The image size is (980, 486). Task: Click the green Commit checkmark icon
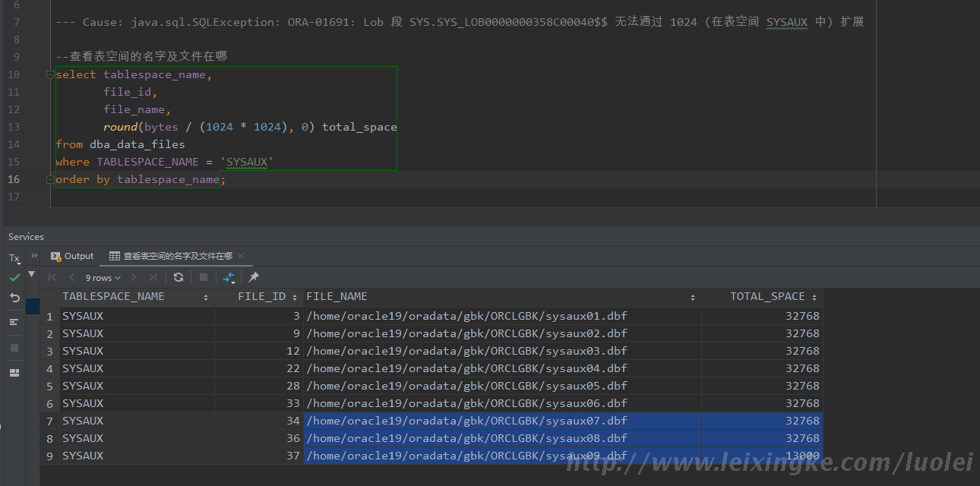[x=14, y=278]
